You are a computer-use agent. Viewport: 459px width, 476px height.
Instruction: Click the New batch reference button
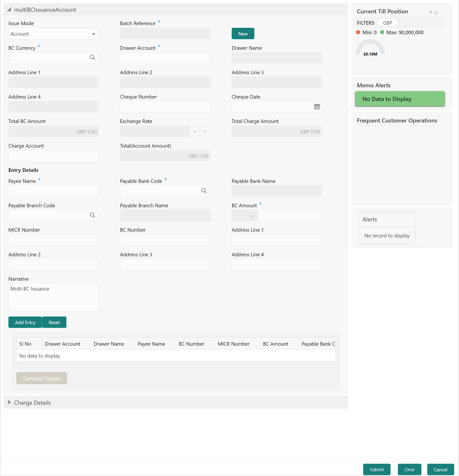[243, 34]
